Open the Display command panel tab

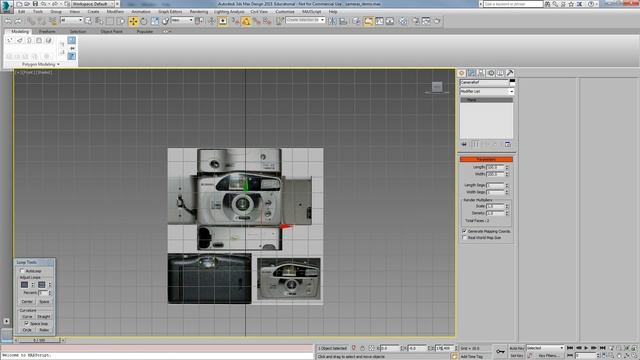tap(500, 73)
